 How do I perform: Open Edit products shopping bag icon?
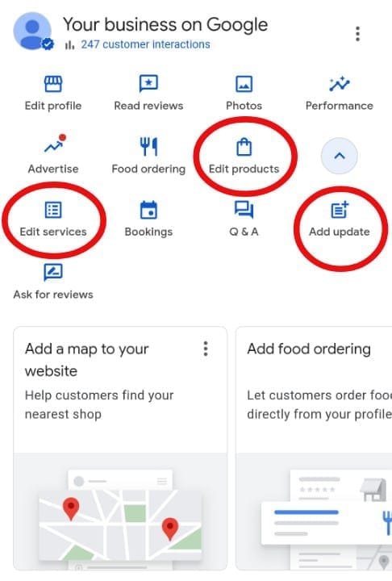[244, 147]
